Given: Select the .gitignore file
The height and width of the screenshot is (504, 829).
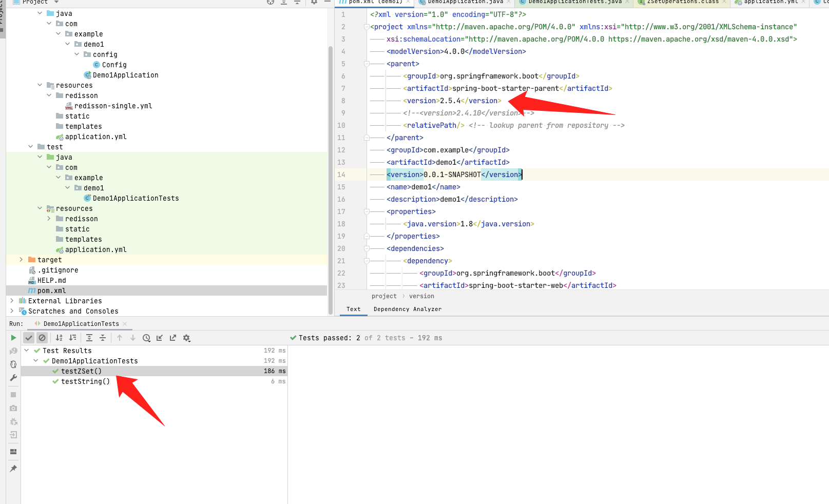Looking at the screenshot, I should (x=53, y=270).
